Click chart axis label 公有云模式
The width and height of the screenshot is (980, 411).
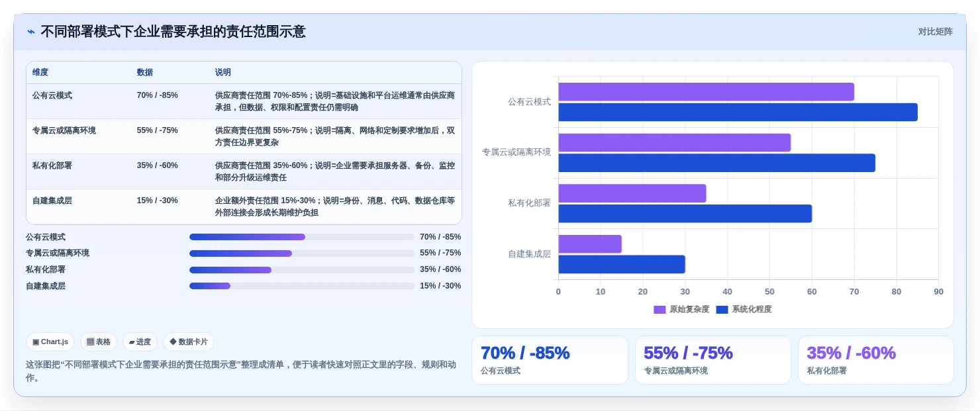[x=529, y=102]
